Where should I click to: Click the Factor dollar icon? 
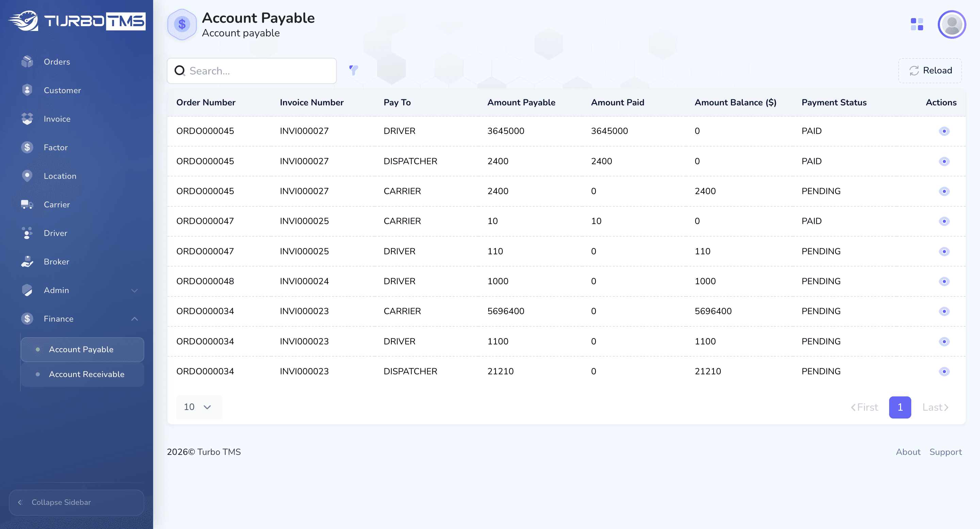point(27,147)
